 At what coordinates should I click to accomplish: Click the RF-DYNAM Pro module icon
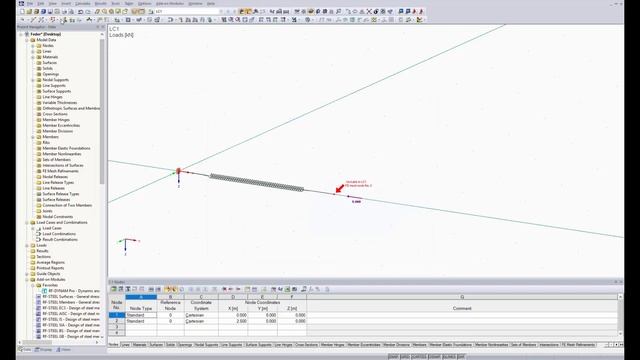pos(44,291)
